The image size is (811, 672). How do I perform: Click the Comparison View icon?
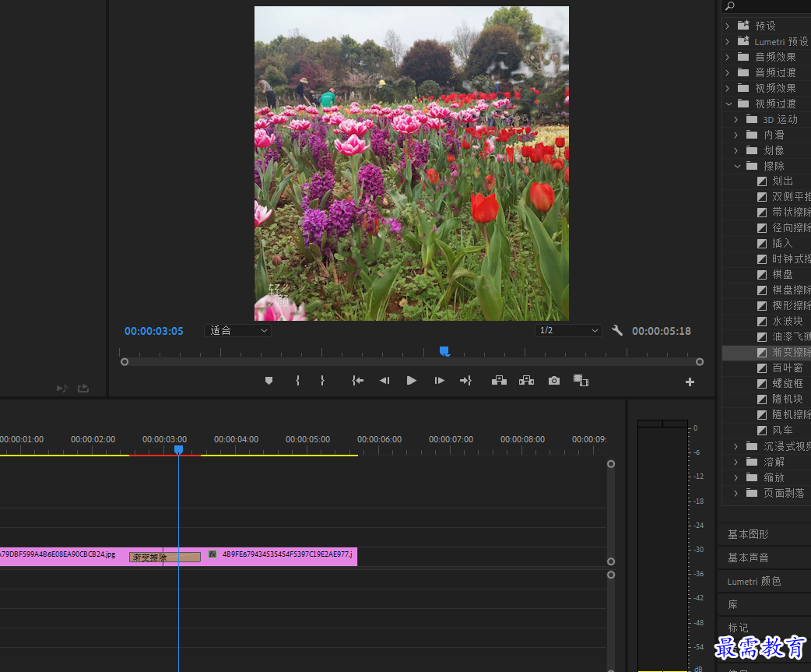click(x=581, y=381)
